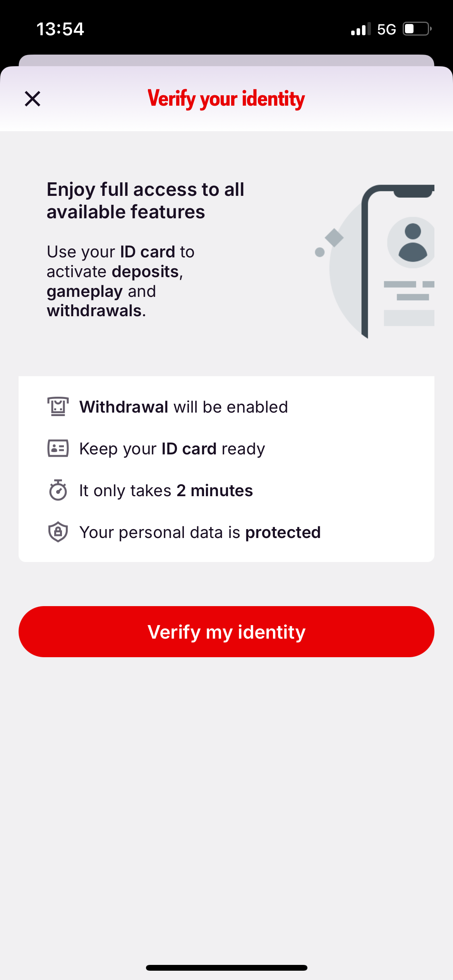Tap the profile avatar in illustration
Screen dimensions: 453x980
click(411, 243)
